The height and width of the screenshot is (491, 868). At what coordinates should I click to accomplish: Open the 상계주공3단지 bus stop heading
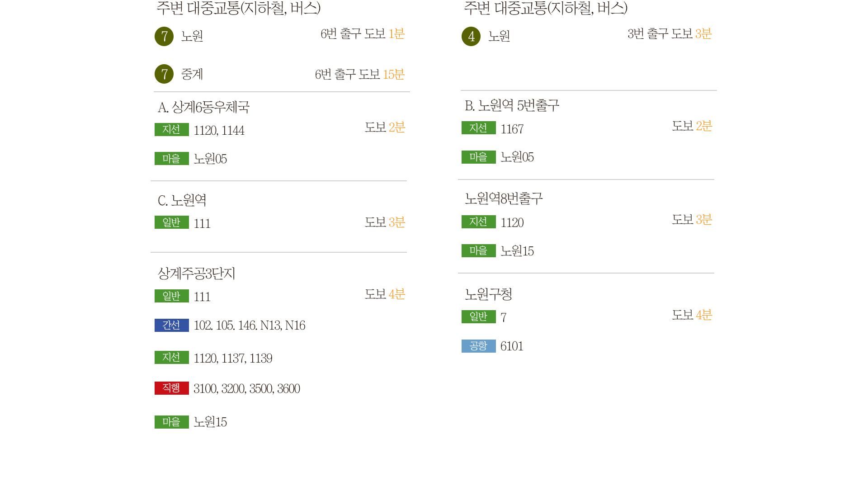196,274
